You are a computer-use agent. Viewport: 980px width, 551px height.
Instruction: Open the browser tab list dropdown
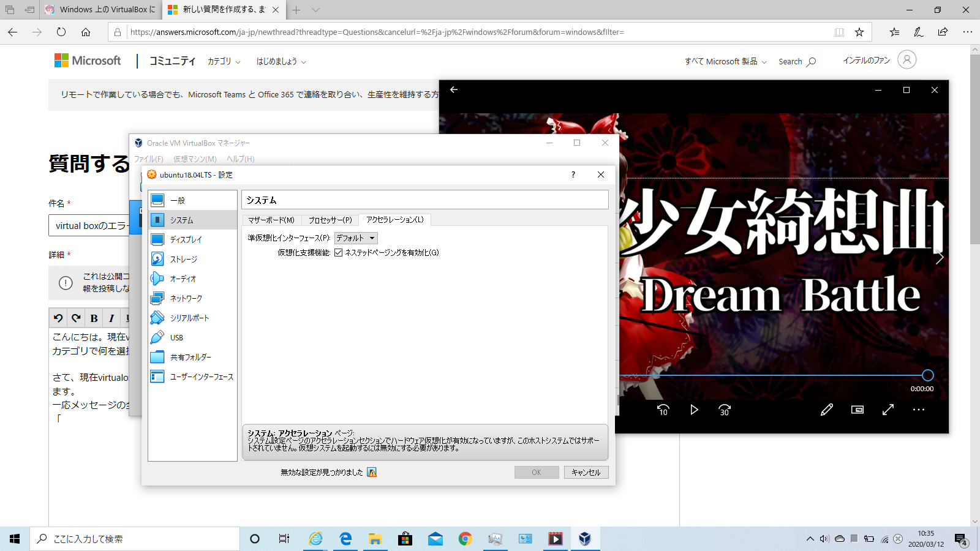(315, 10)
